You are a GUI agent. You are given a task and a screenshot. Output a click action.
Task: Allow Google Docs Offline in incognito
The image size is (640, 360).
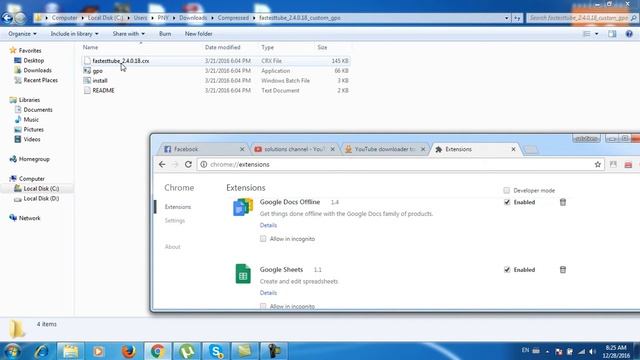(x=263, y=239)
